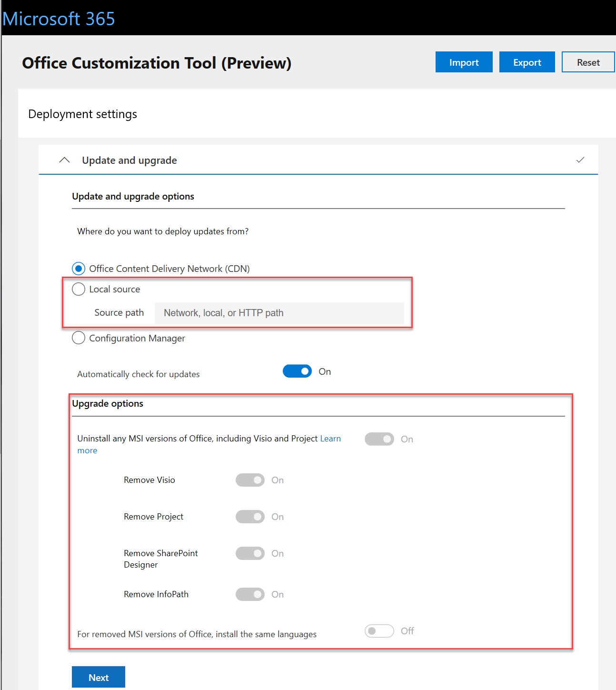Click the Deployment settings heading
The width and height of the screenshot is (616, 690).
82,114
